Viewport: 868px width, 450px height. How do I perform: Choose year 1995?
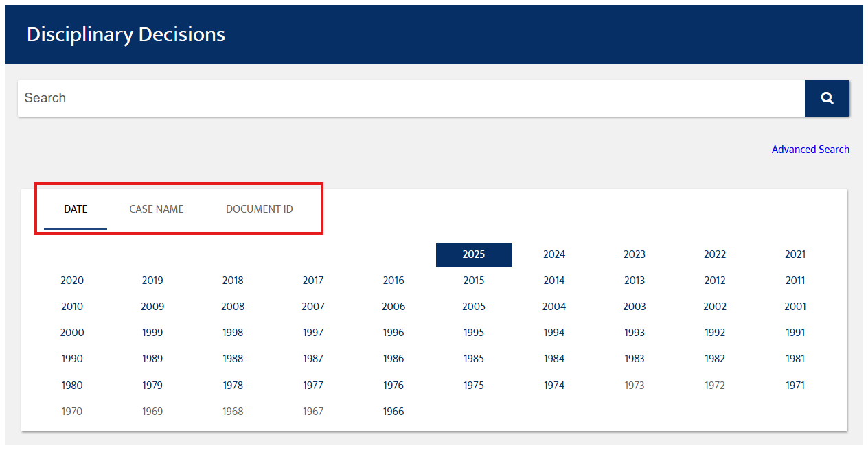click(473, 333)
